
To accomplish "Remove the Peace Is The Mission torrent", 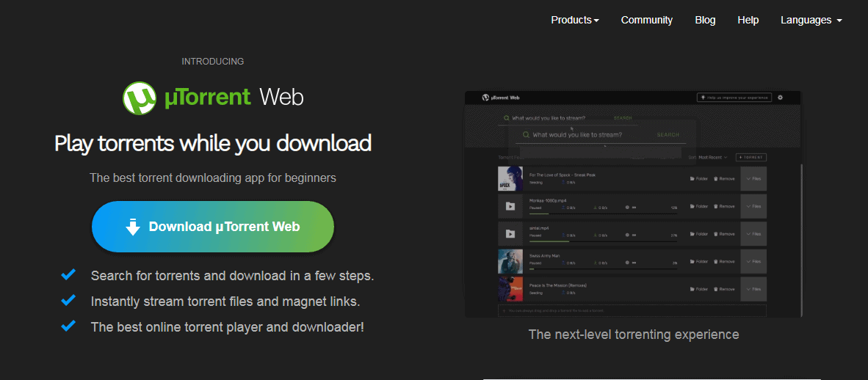I will click(x=724, y=289).
